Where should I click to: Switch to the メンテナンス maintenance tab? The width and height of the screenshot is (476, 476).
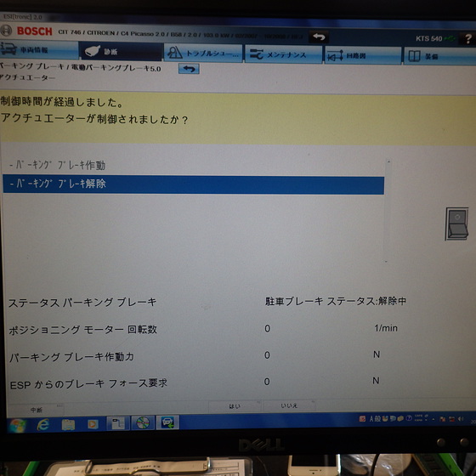[283, 54]
